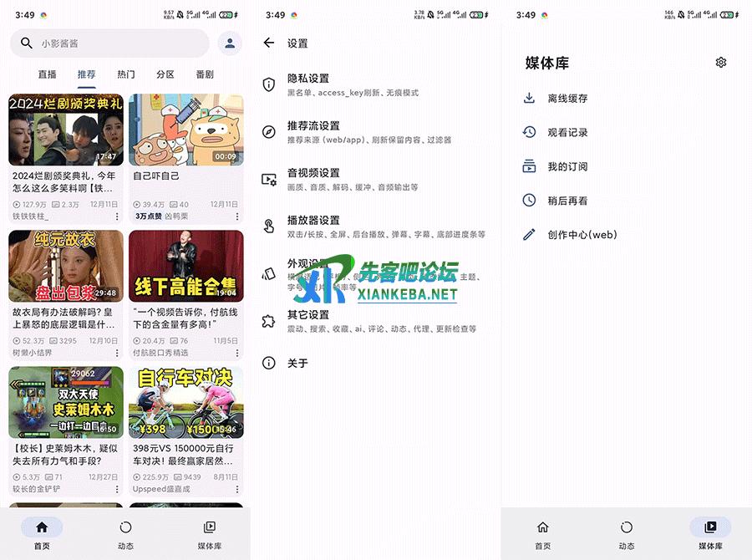Viewport: 752px width, 560px height.
Task: Open 稍后再看 watch later list
Action: [567, 201]
